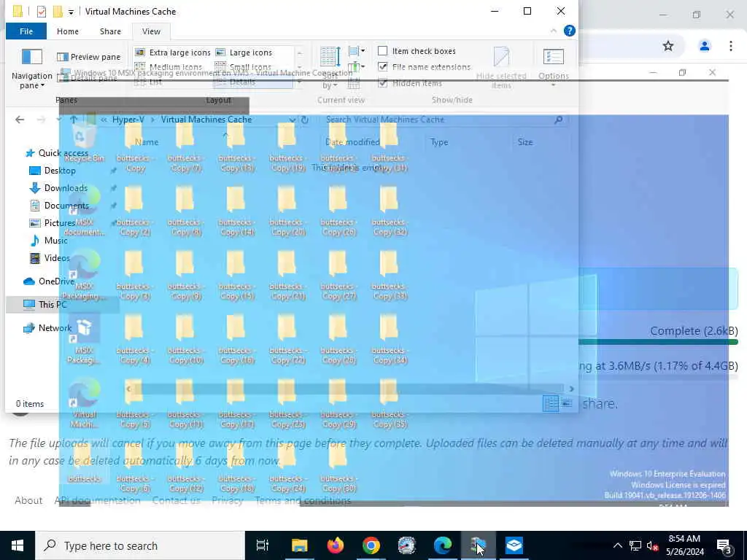Viewport: 747px width, 560px height.
Task: Enable Item check boxes
Action: click(x=382, y=51)
